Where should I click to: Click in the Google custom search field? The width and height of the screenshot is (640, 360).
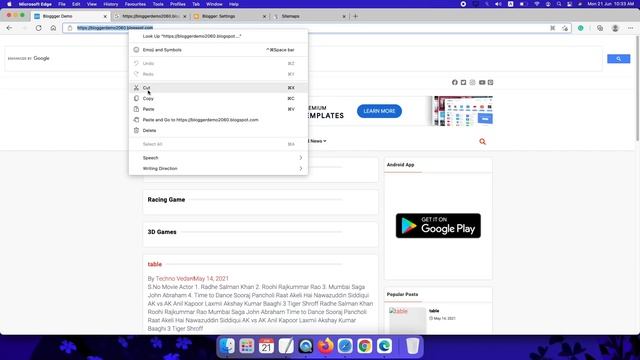point(303,58)
